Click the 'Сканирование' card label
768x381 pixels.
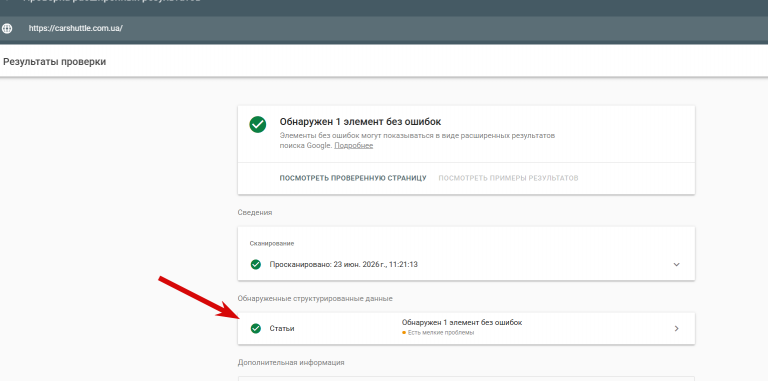272,243
